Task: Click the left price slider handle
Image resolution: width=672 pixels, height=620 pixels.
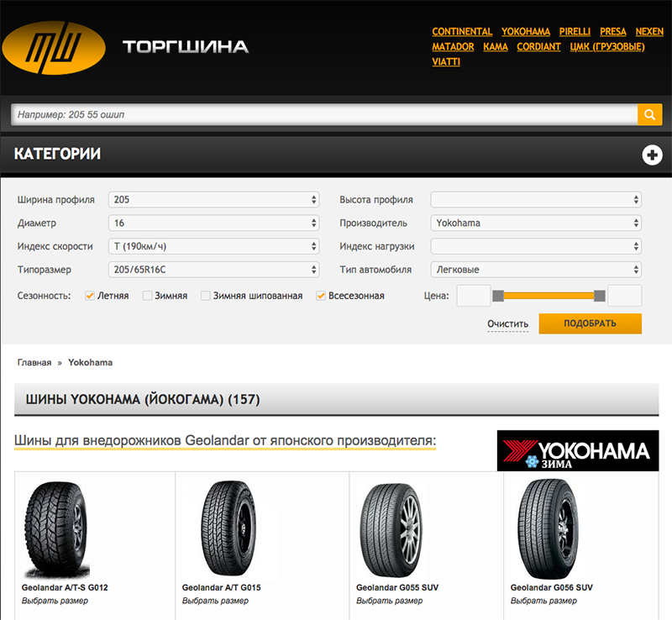Action: tap(498, 296)
